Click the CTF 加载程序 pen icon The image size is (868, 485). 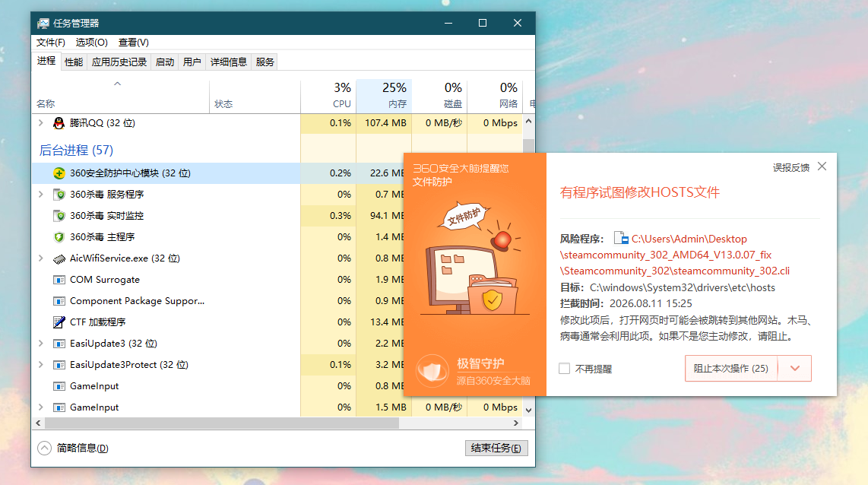59,322
